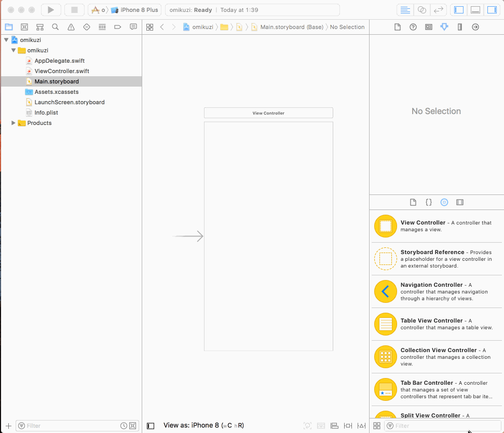Select Main.storyboard in navigator
This screenshot has height=433, width=504.
pyautogui.click(x=71, y=81)
